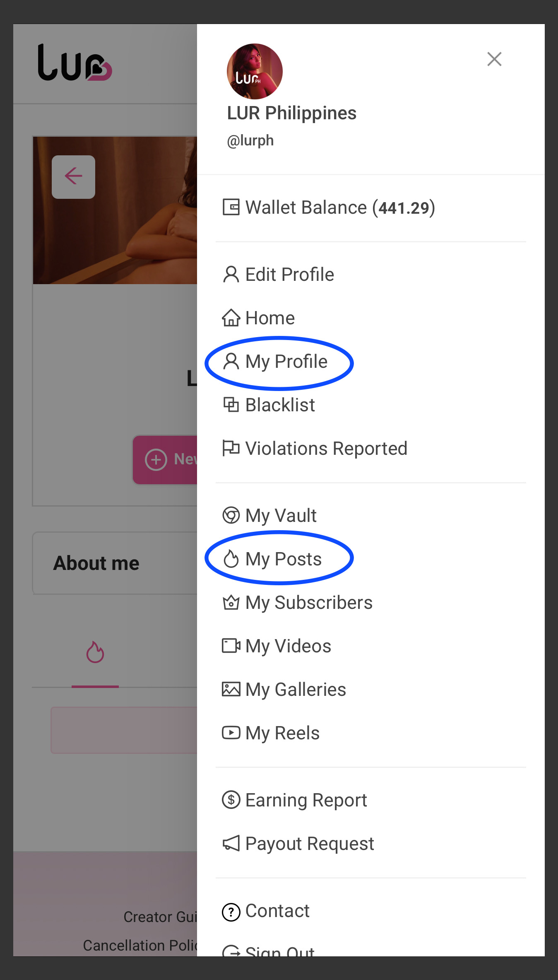Click the LUR logo in the header
Screen dimensions: 558x980
tap(75, 62)
